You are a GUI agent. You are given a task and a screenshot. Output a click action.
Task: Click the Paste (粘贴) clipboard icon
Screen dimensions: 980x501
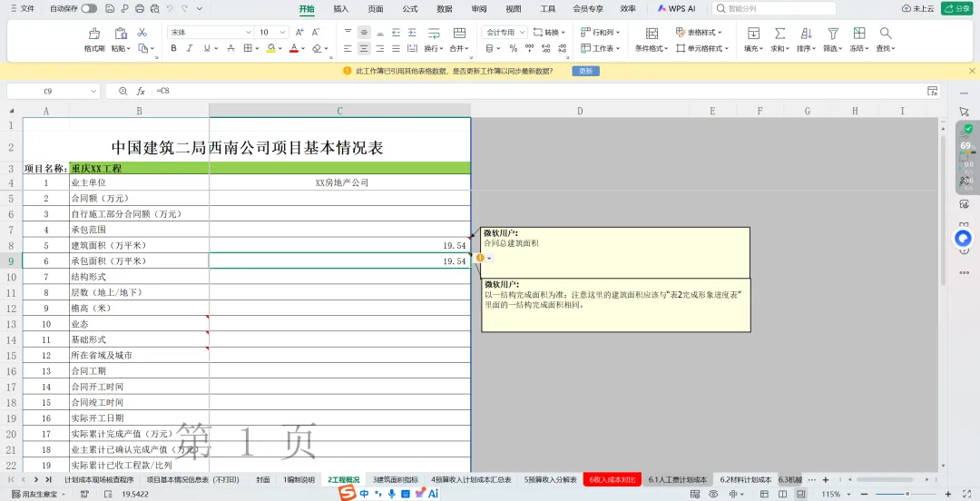(x=121, y=34)
